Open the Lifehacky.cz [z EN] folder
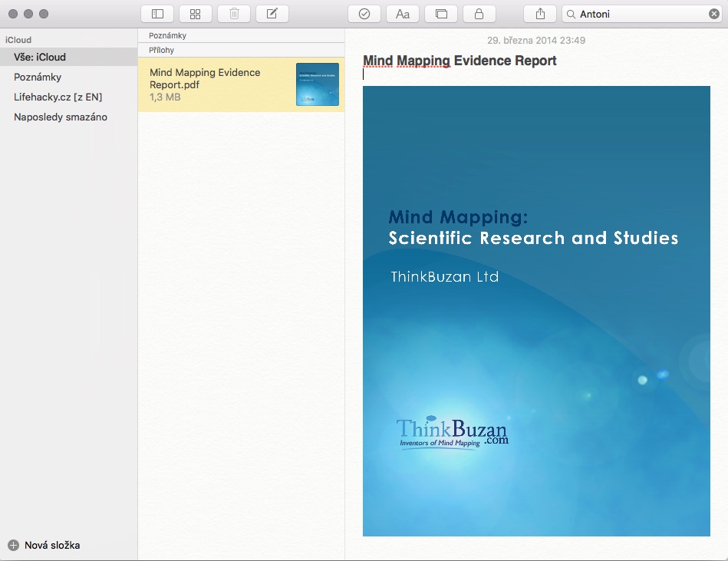 [x=69, y=97]
